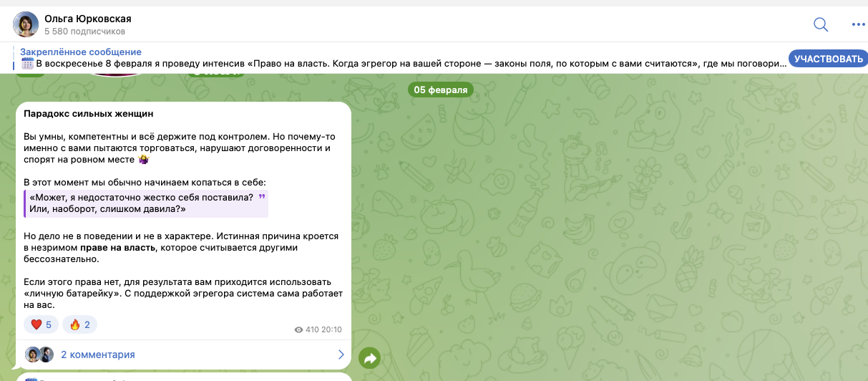Image resolution: width=868 pixels, height=381 pixels.
Task: Add fire reaction with count 2
Action: pos(79,324)
